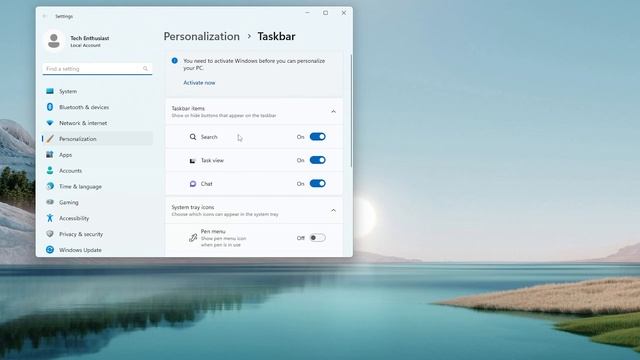Turn off the Task view toggle

click(x=318, y=160)
